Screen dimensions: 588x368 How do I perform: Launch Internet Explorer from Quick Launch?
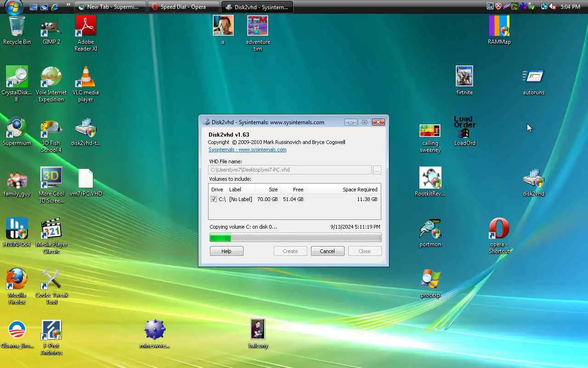click(x=55, y=7)
